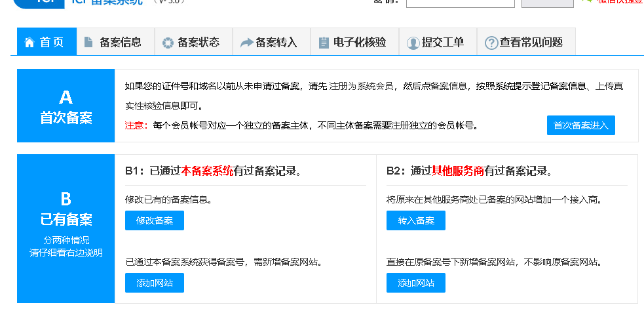Click the 转入备案 button
This screenshot has height=311, width=644.
[415, 221]
